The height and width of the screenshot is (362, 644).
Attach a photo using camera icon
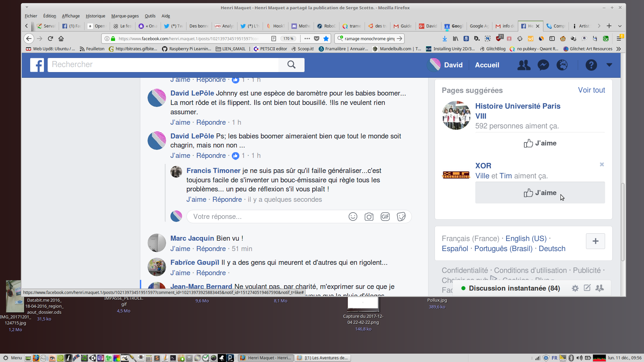369,217
